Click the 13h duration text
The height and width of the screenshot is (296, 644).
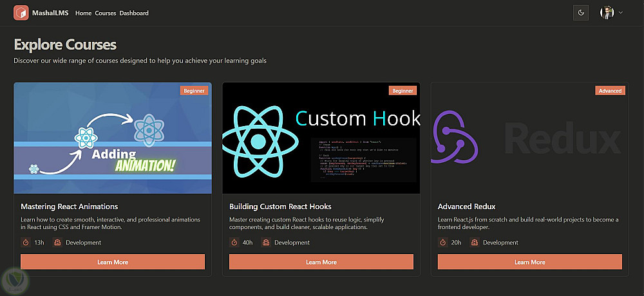pos(39,243)
